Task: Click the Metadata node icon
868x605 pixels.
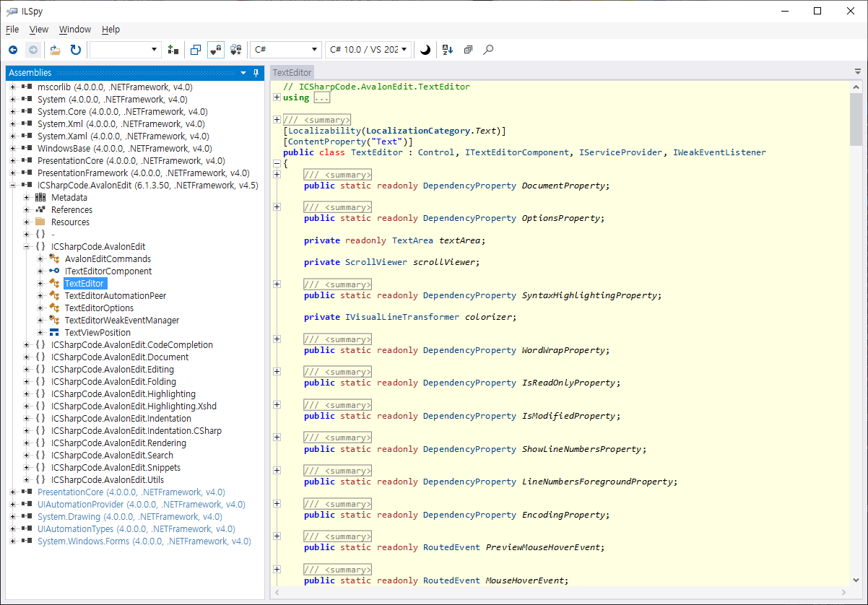Action: pyautogui.click(x=40, y=198)
